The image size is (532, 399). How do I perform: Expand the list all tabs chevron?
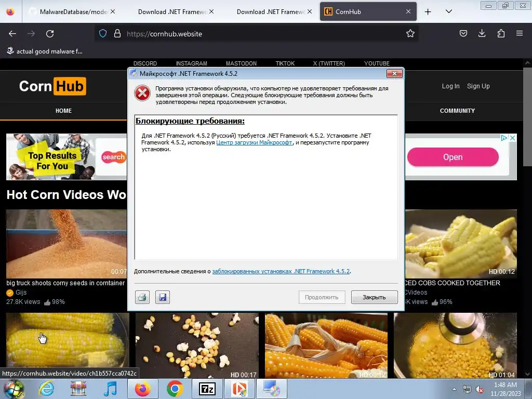pos(448,11)
